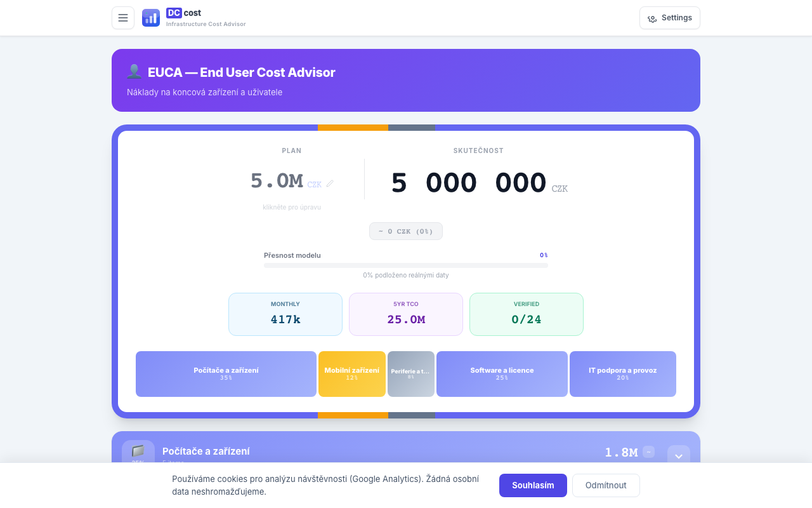Open Settings in the top bar
This screenshot has height=508, width=812.
669,18
